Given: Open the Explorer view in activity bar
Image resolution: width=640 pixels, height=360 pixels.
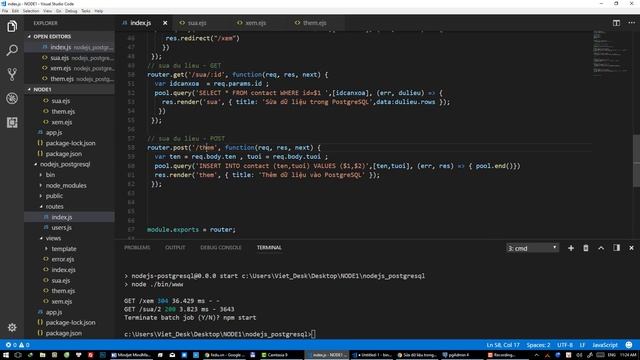Looking at the screenshot, I should click(12, 27).
